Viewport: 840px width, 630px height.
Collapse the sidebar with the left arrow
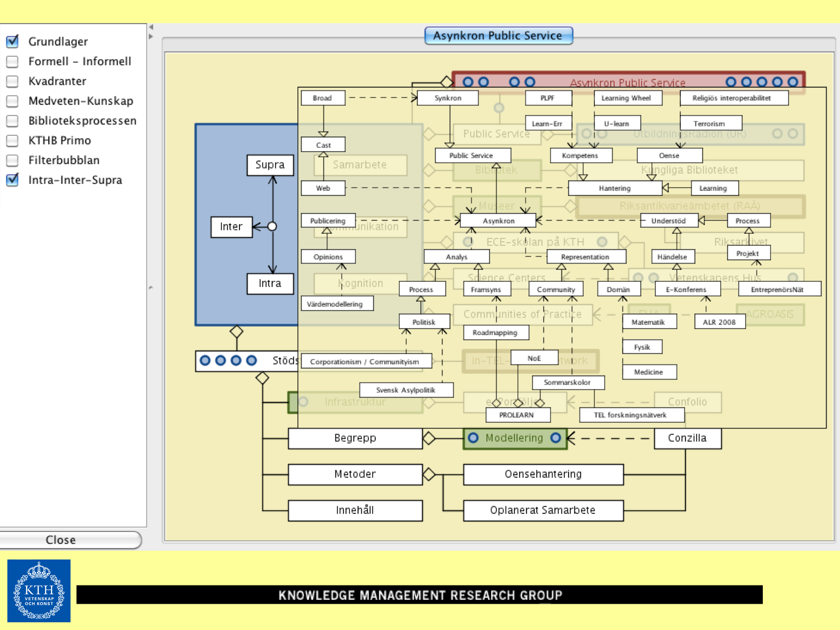[x=151, y=27]
